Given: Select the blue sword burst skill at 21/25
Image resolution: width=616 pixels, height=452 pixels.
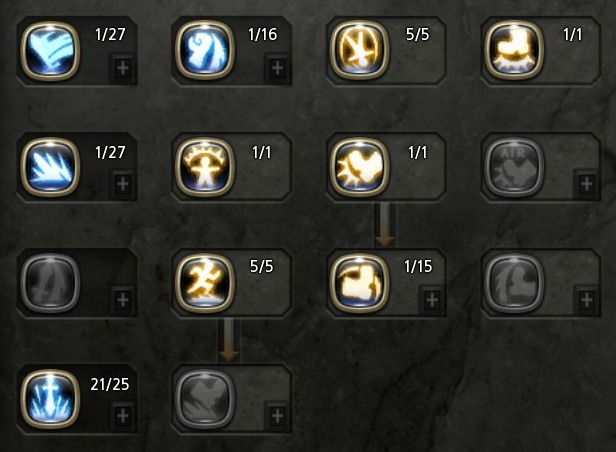Looking at the screenshot, I should coord(50,399).
